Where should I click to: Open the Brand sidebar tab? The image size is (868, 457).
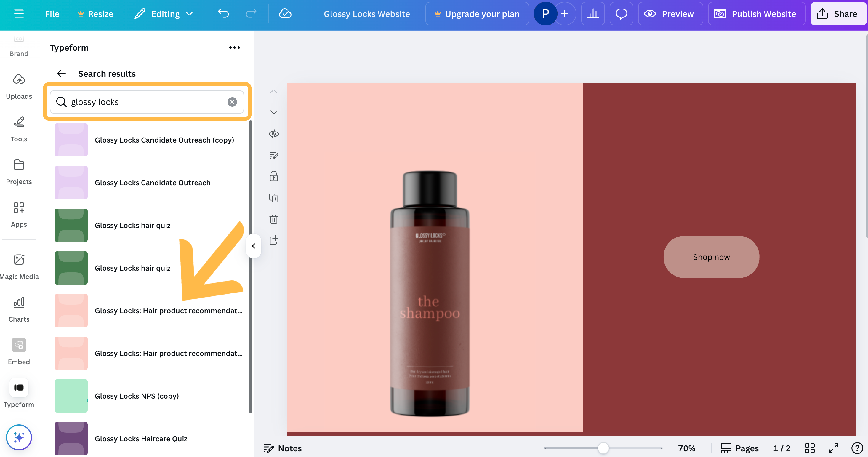19,46
